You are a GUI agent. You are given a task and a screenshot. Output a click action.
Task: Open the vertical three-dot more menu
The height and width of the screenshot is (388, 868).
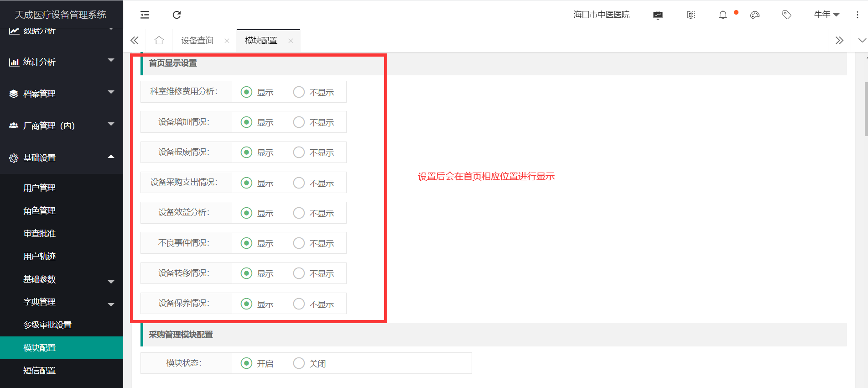tap(858, 15)
